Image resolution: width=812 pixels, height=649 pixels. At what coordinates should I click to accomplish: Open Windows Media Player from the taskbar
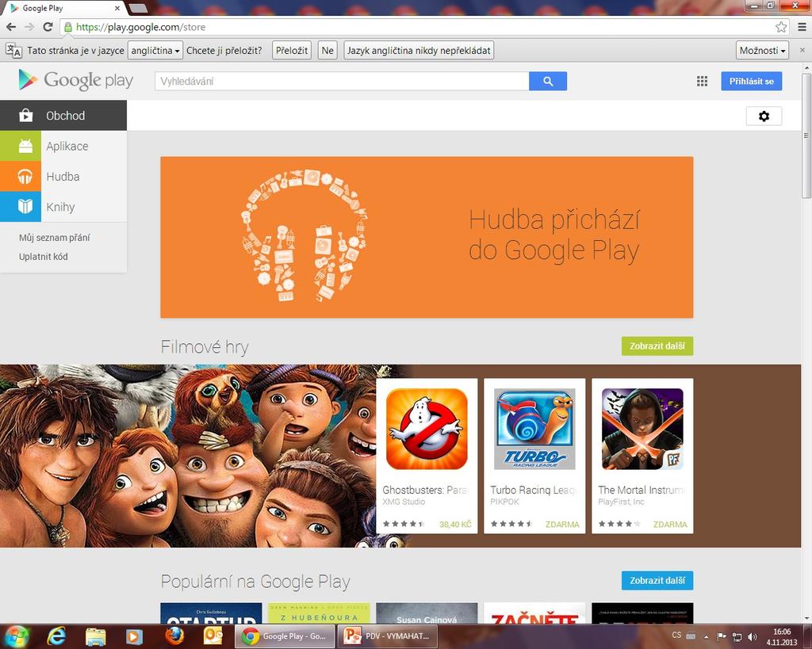(134, 636)
